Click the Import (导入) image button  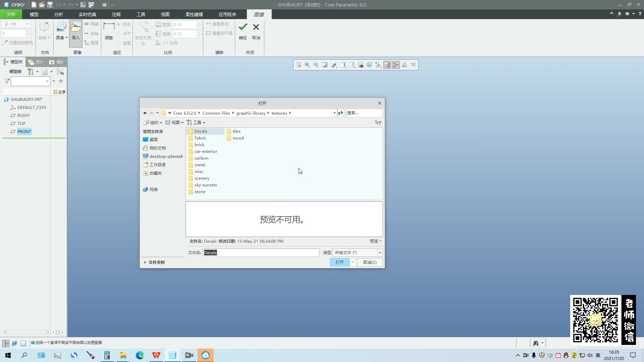(75, 31)
